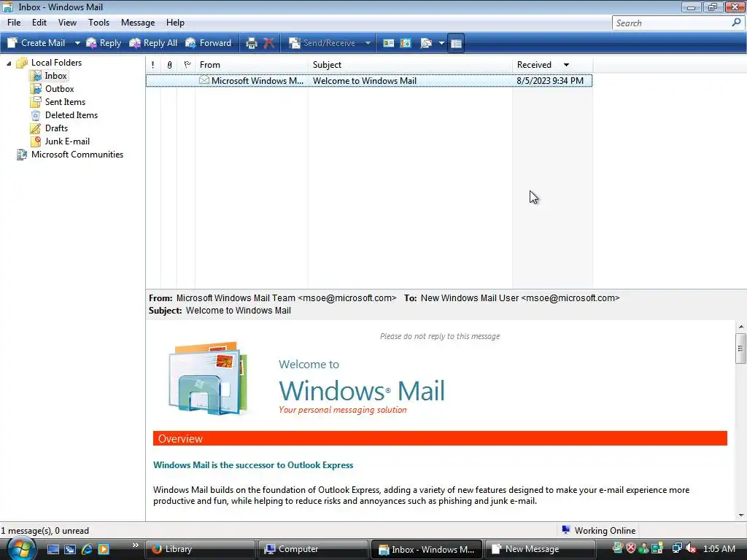
Task: Open the Send/Receive dropdown arrow
Action: coord(368,43)
